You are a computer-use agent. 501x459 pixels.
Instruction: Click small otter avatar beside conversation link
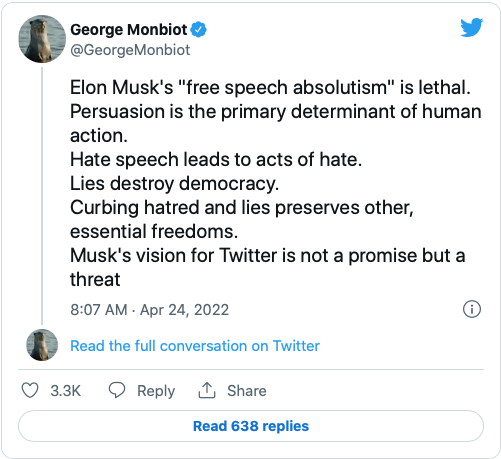click(42, 345)
